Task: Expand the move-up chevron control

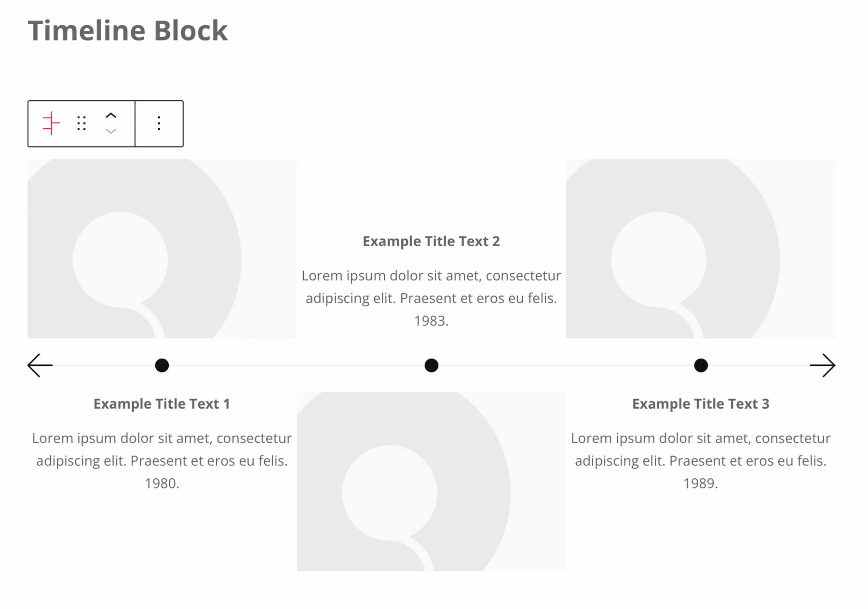Action: [x=111, y=115]
